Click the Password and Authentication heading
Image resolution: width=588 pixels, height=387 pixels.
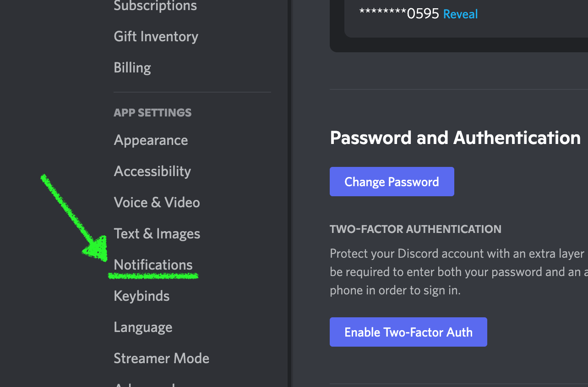point(455,138)
